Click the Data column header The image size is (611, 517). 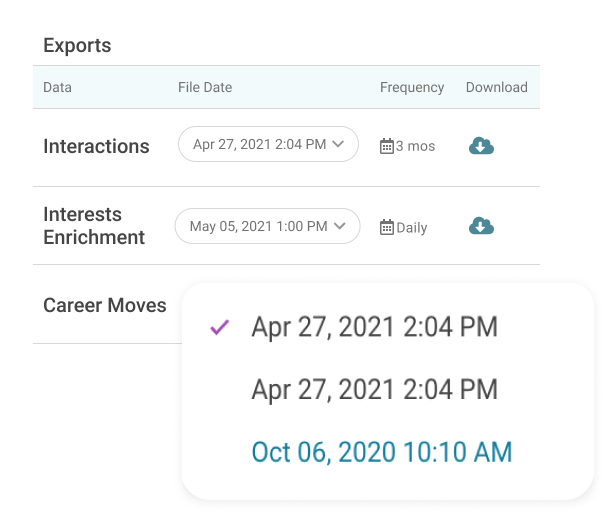[57, 87]
